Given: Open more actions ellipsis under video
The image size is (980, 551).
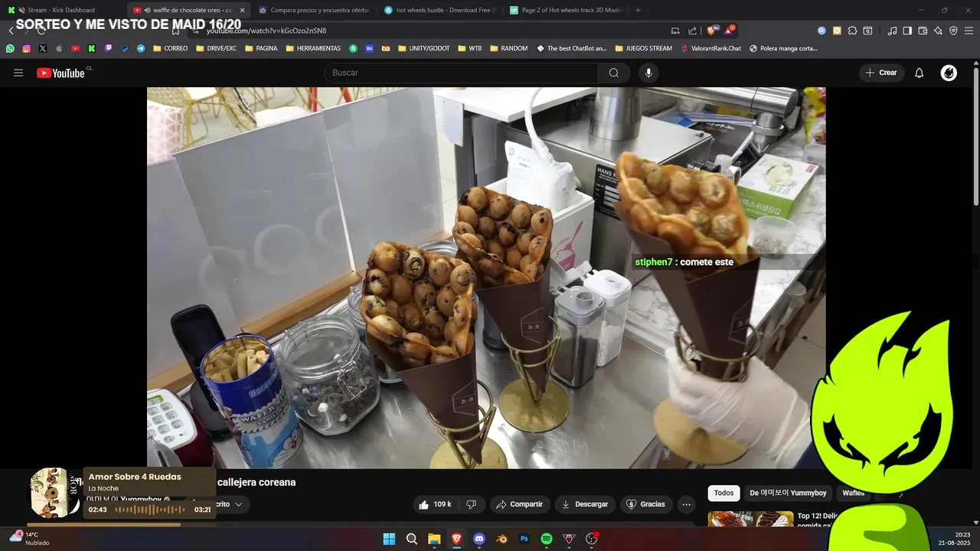Looking at the screenshot, I should pyautogui.click(x=686, y=504).
